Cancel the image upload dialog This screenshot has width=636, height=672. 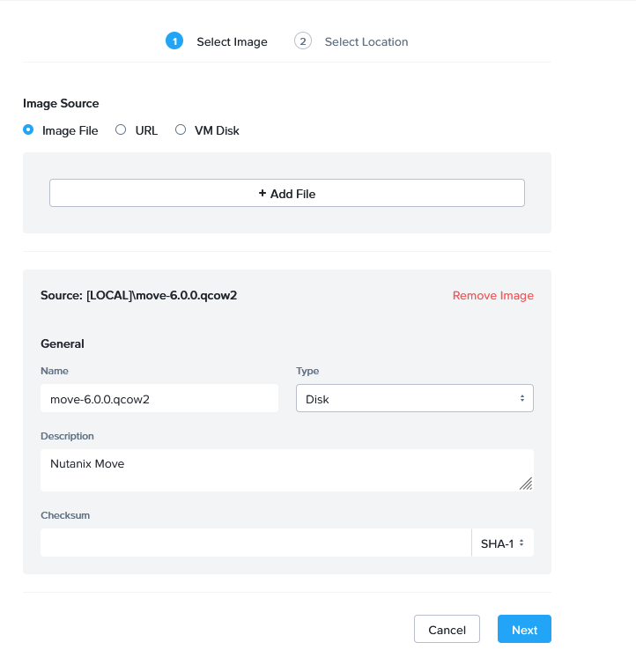point(447,630)
